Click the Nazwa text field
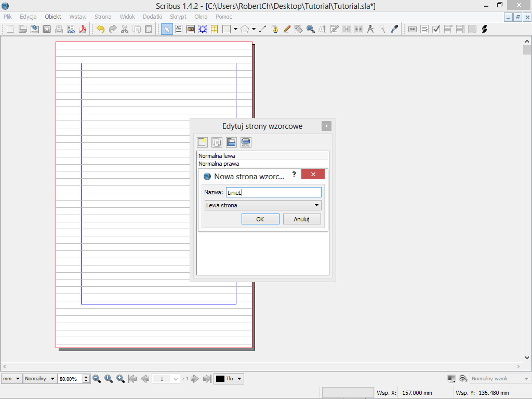Viewport: 532px width, 399px height. [273, 192]
